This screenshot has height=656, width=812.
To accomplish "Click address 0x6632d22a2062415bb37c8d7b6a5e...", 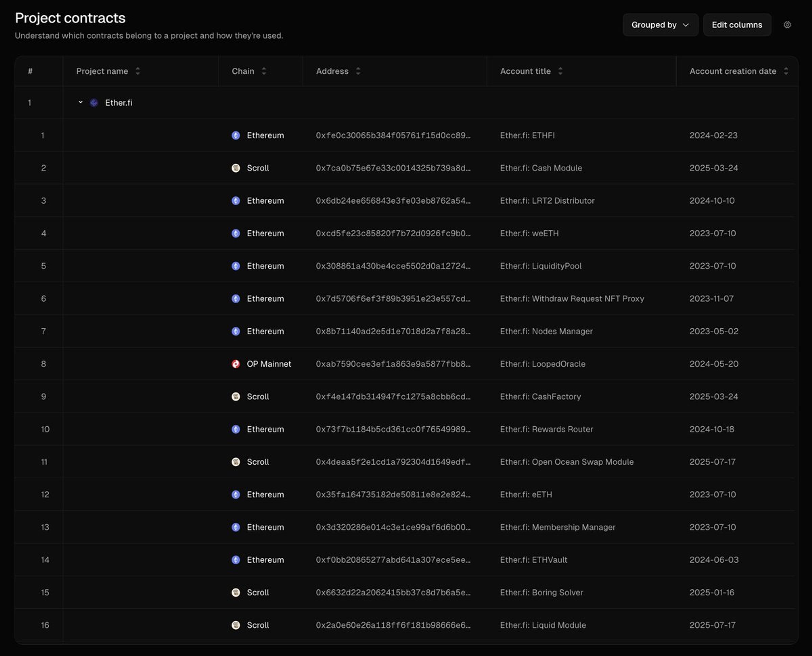I will coord(393,592).
